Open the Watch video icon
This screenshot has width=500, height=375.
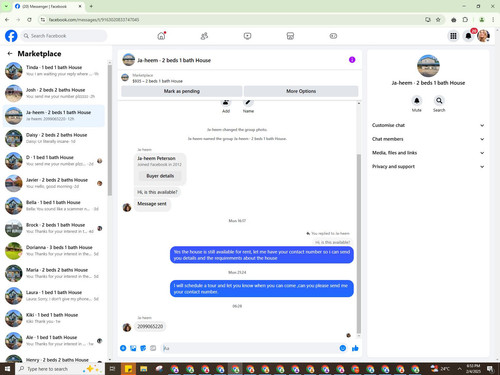pos(247,36)
